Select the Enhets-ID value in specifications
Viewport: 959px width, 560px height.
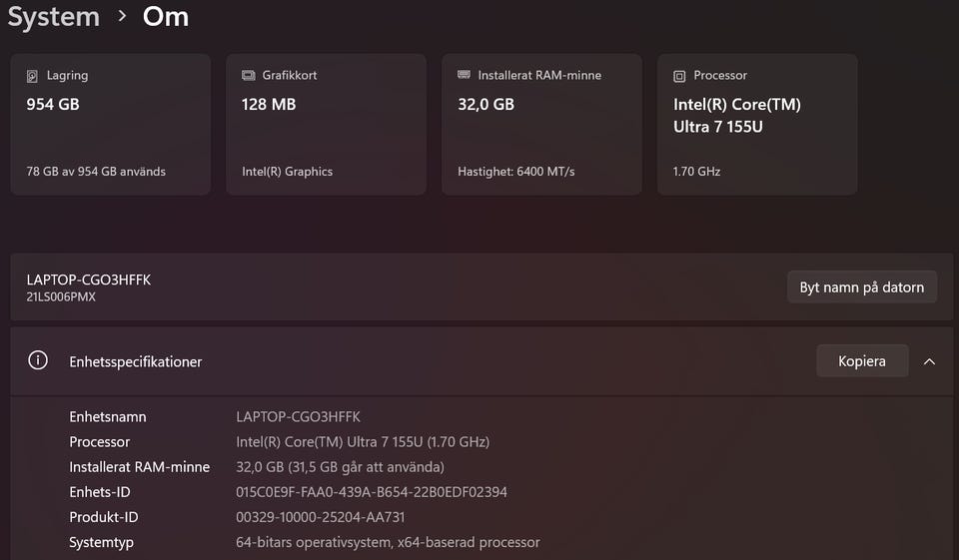[x=371, y=492]
